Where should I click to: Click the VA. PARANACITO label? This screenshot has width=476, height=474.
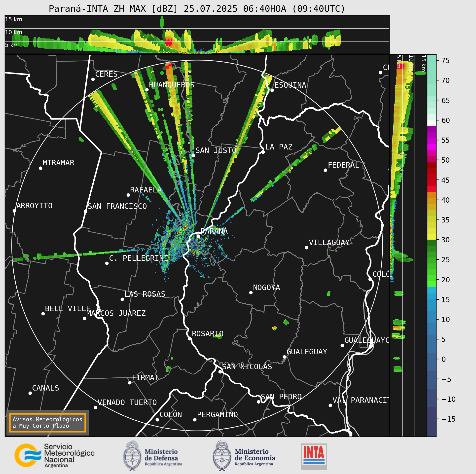click(361, 400)
